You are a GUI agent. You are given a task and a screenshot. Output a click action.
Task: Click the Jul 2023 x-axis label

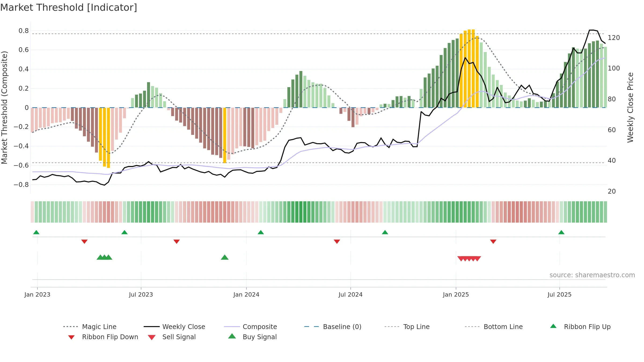pyautogui.click(x=141, y=294)
